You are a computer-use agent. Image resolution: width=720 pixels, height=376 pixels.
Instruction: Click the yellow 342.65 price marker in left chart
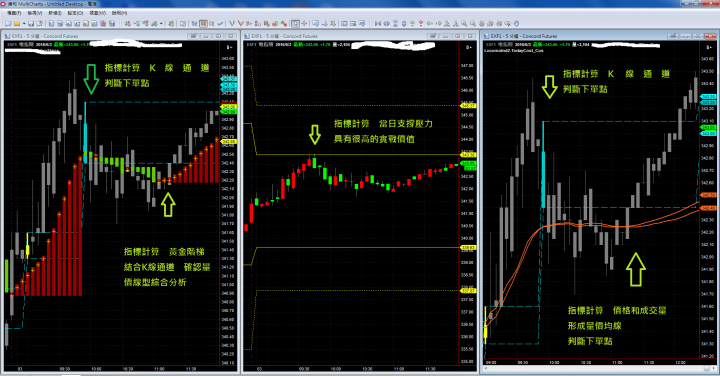228,142
